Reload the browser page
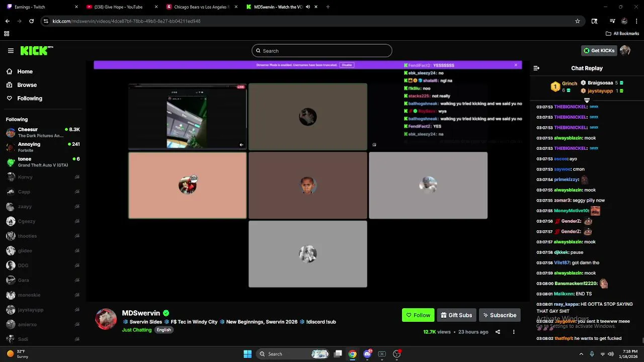The image size is (644, 362). pyautogui.click(x=31, y=21)
